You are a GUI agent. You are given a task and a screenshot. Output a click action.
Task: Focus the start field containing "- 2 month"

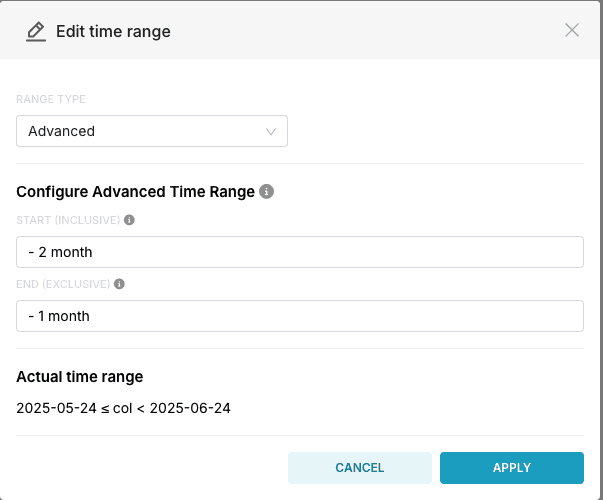(300, 252)
